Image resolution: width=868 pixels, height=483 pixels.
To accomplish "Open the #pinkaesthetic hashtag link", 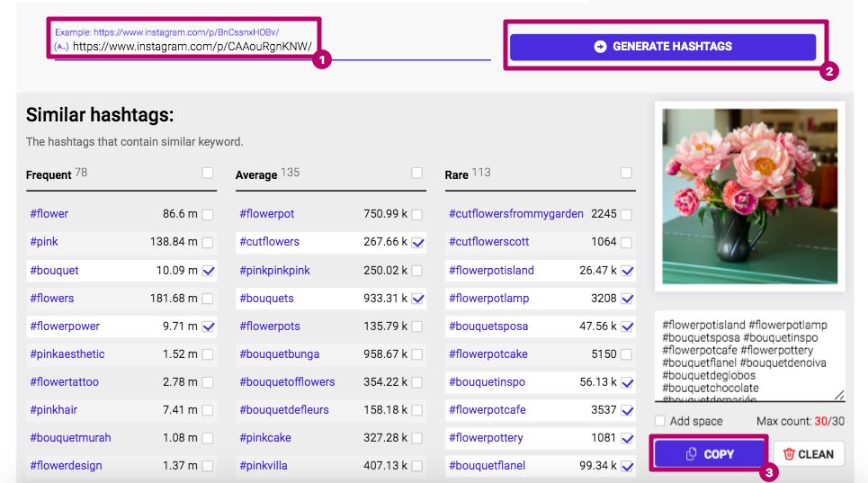I will tap(67, 354).
